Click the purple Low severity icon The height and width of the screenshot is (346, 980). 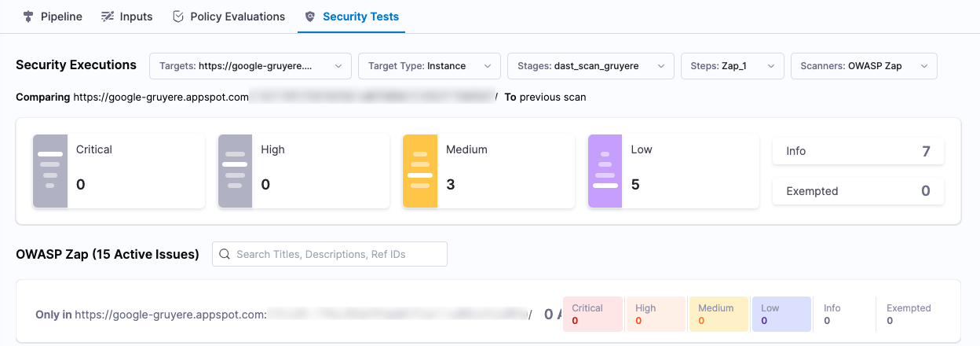605,171
